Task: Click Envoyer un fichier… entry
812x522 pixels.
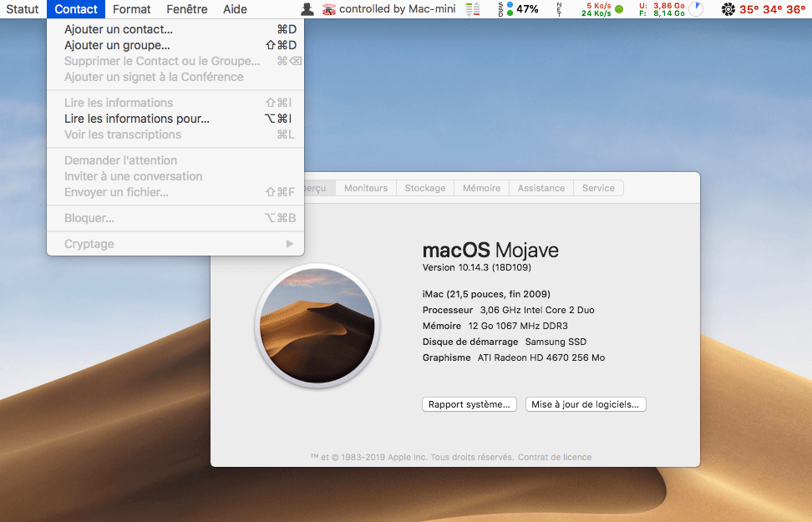Action: coord(175,192)
